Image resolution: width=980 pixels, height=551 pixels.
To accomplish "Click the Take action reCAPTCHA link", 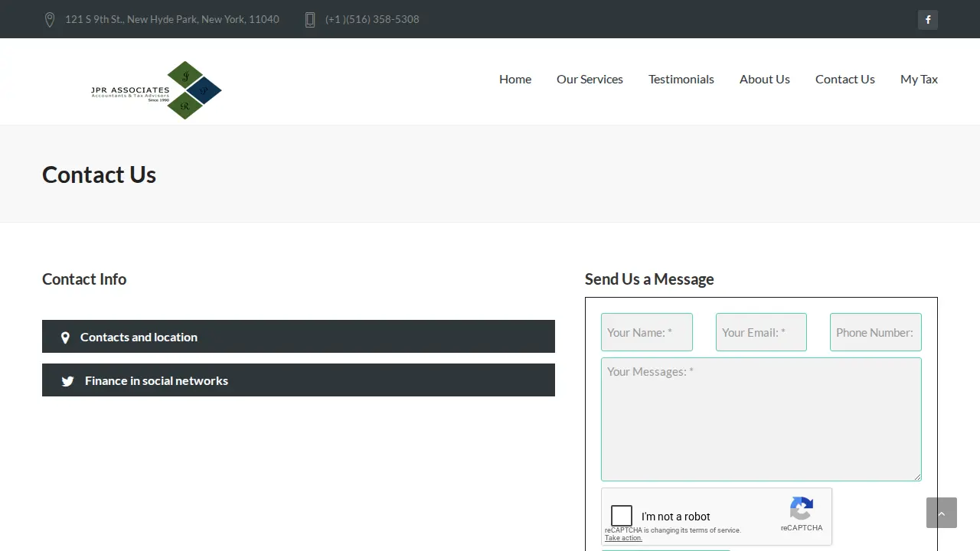I will [623, 538].
